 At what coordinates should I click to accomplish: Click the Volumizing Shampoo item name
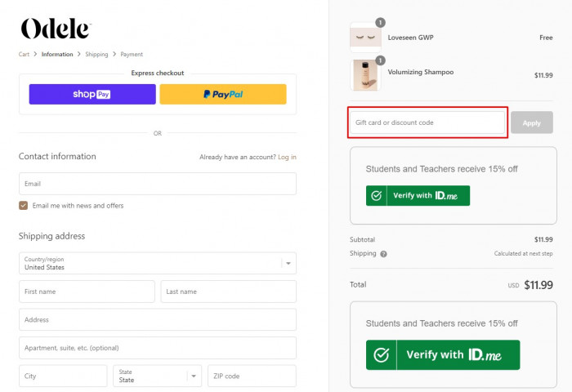click(x=421, y=72)
